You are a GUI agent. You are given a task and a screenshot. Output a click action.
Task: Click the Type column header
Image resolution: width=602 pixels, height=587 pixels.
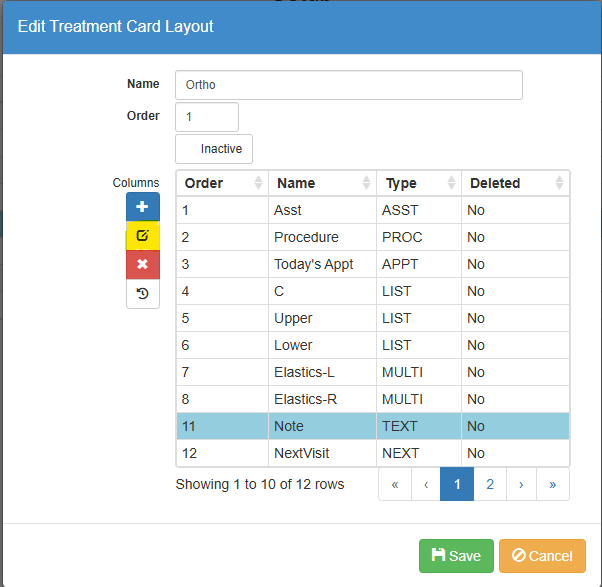pyautogui.click(x=419, y=183)
